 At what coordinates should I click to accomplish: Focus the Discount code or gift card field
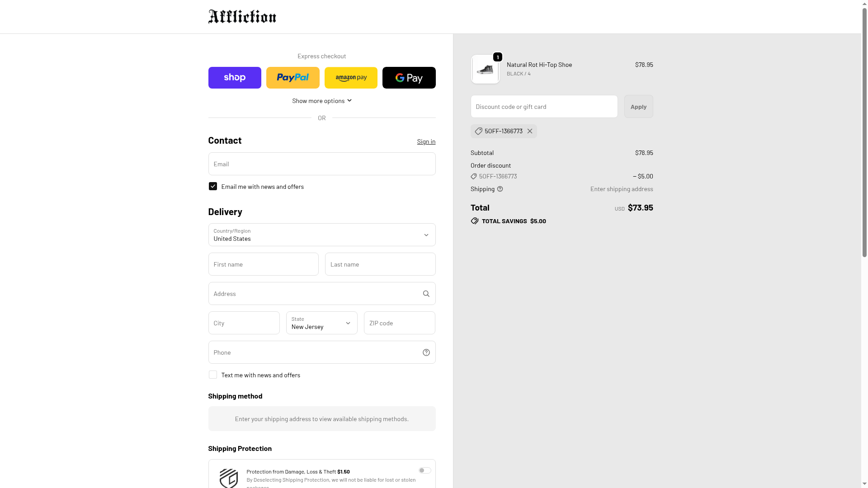click(x=544, y=107)
